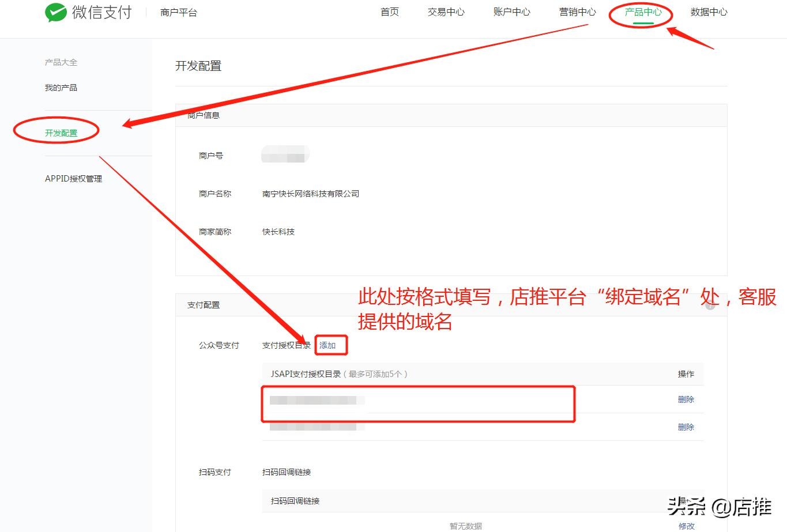Switch to the 账户中心 tab

[511, 12]
